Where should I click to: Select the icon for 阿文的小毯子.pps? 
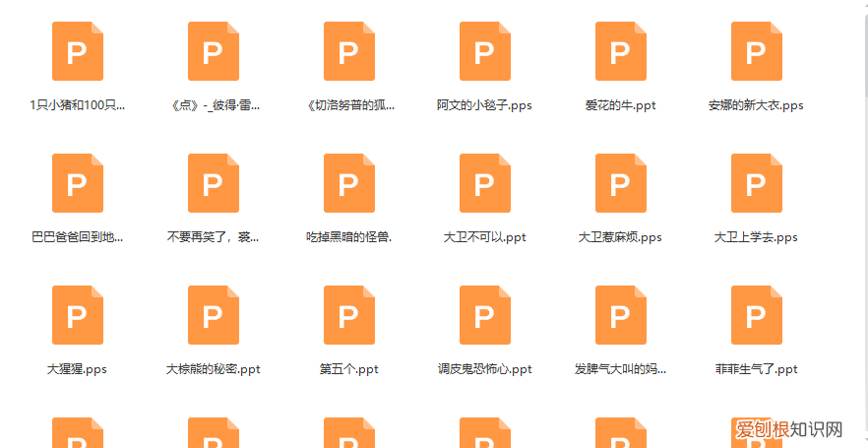click(x=485, y=51)
